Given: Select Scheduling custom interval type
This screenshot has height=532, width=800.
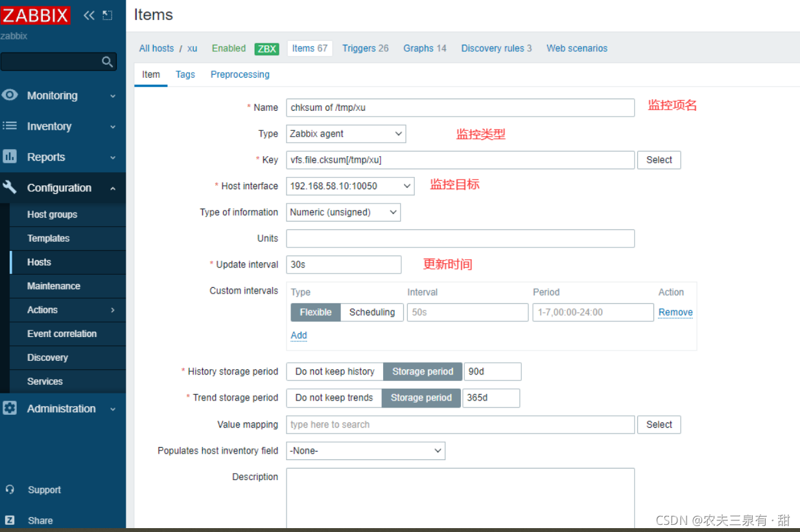Looking at the screenshot, I should click(x=372, y=312).
